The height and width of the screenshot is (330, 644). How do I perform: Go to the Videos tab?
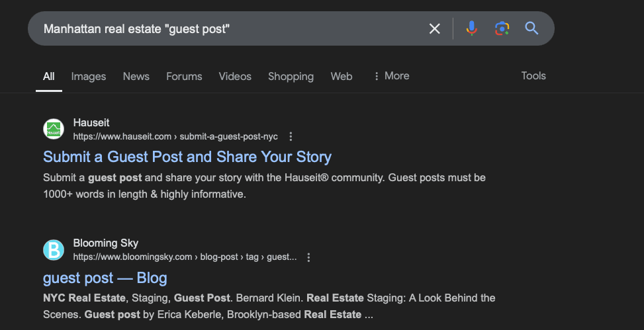pos(235,77)
